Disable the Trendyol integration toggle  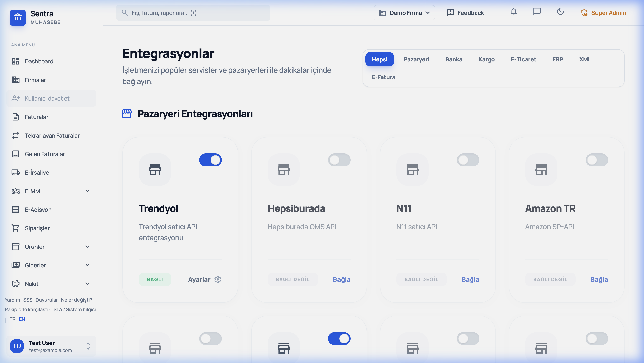(x=210, y=160)
